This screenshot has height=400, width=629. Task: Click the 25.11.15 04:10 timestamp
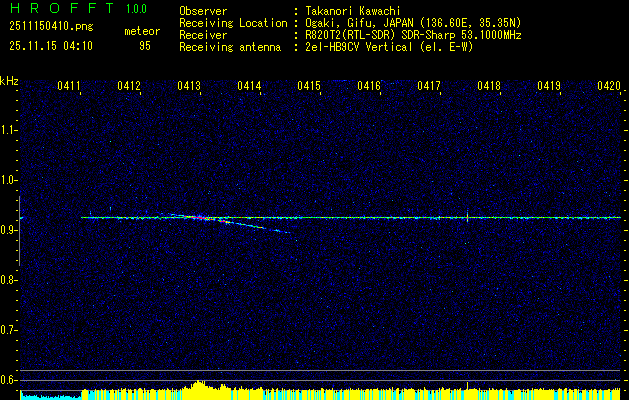(50, 45)
